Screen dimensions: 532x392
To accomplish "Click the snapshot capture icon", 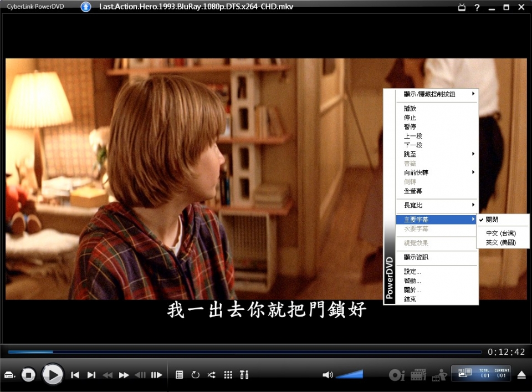I will pyautogui.click(x=439, y=375).
